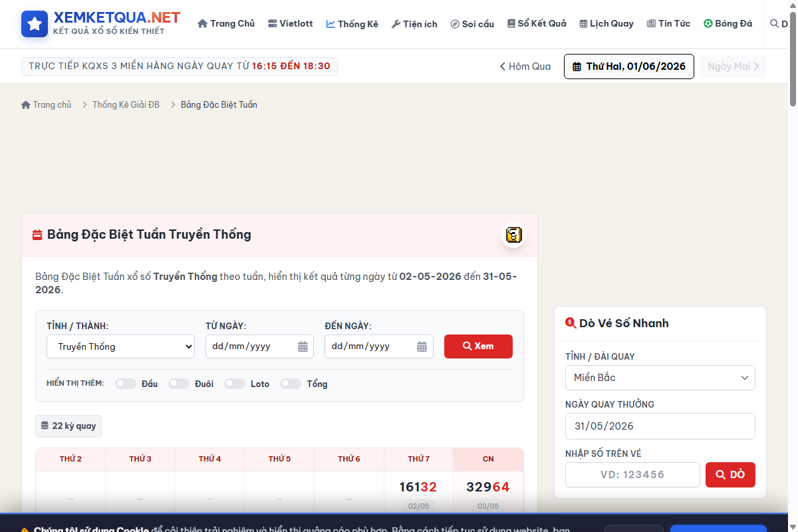Go to Hôm Qua previous day
The width and height of the screenshot is (798, 532).
(525, 66)
